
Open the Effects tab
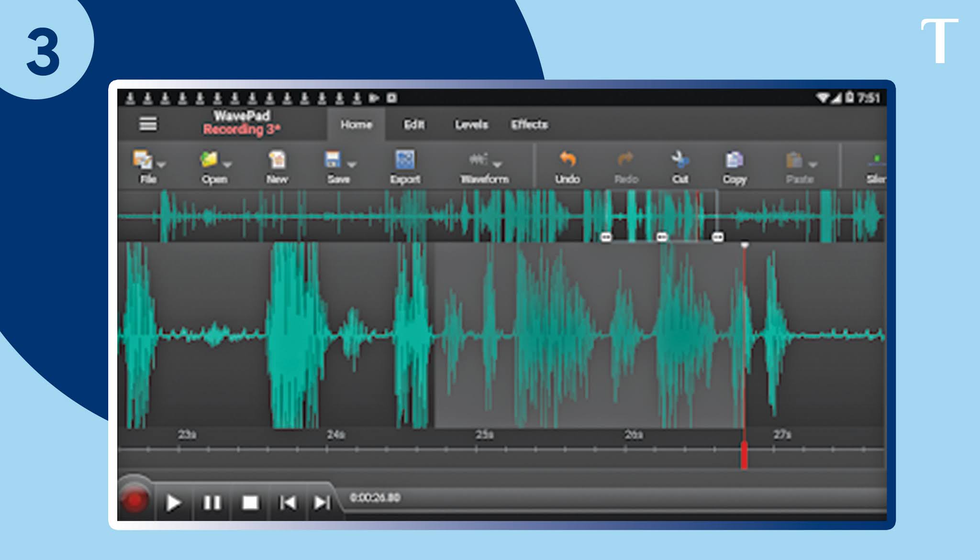pos(529,124)
